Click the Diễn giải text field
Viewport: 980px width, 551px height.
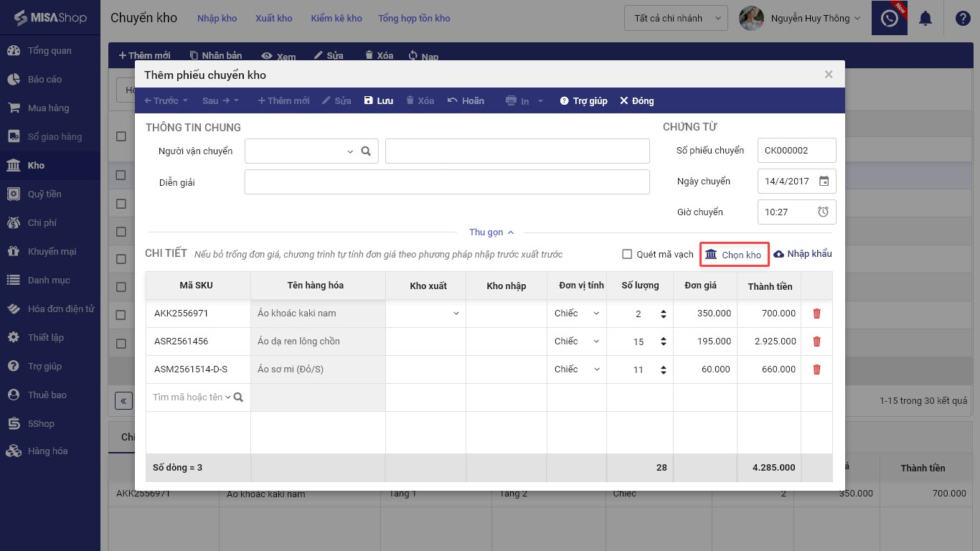pos(446,182)
